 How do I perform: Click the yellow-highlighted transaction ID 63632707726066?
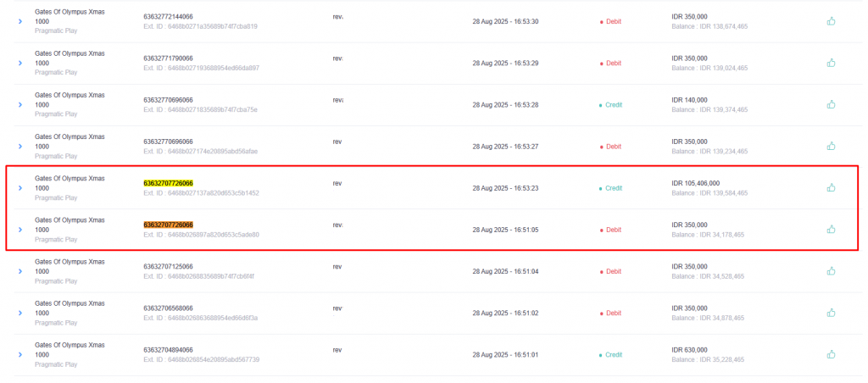click(169, 183)
